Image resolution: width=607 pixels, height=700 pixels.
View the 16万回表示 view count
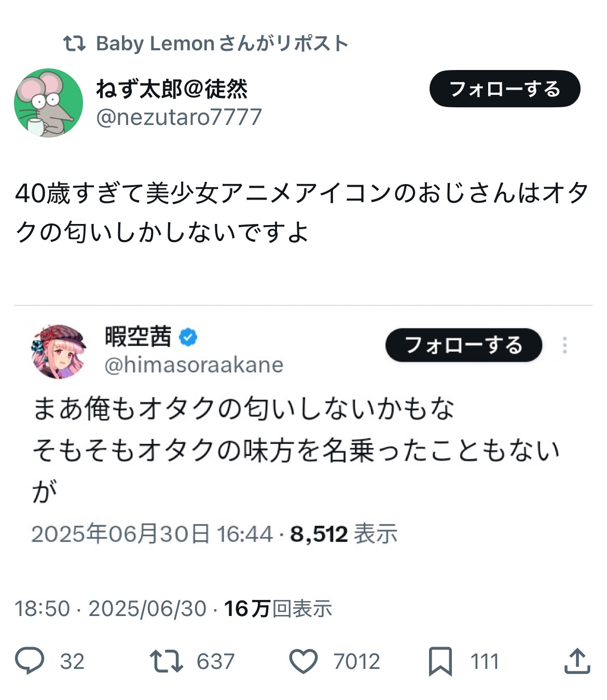(278, 609)
